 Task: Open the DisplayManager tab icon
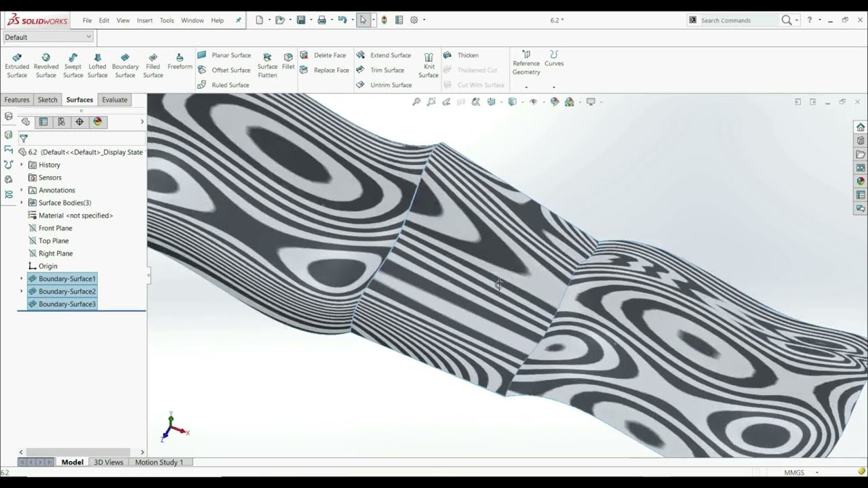pos(98,122)
